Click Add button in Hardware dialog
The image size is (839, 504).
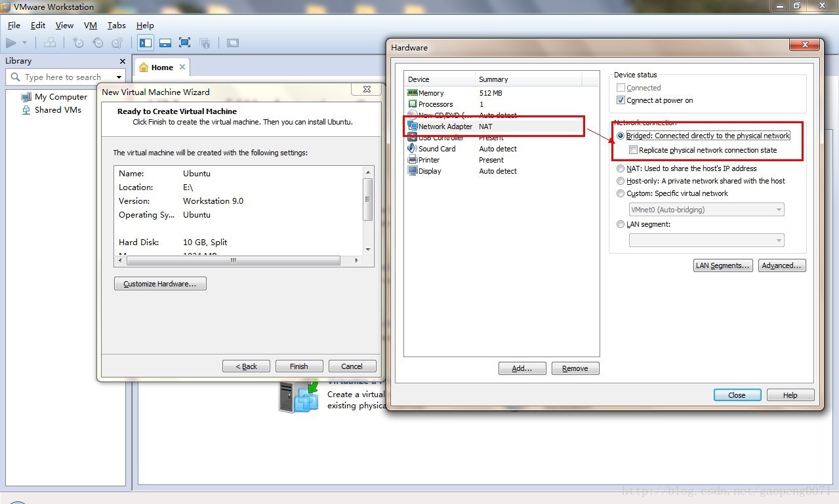tap(522, 368)
